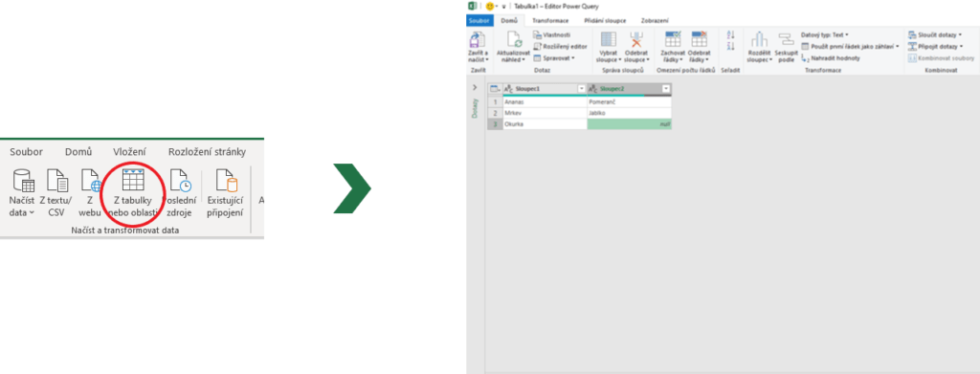Open Přidání sloupce tab

tap(605, 21)
